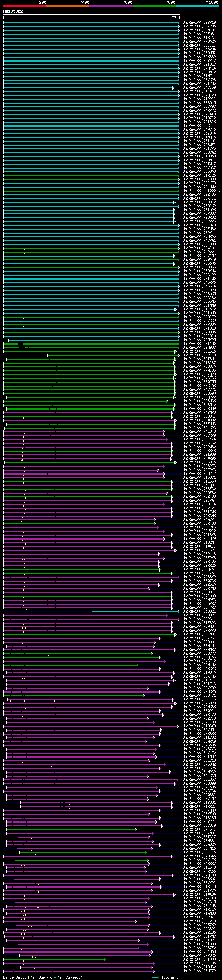Select the UniRef100_B7K8B9 label

[199, 57]
